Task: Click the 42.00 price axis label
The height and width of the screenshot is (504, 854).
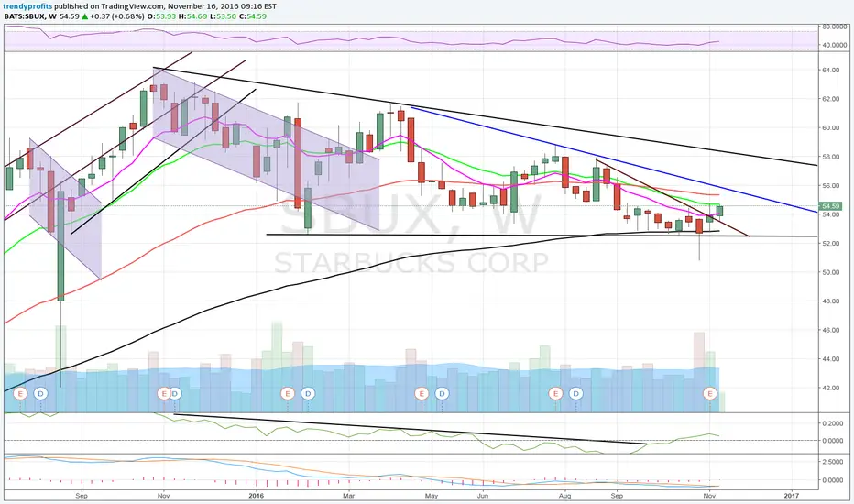Action: (x=830, y=388)
